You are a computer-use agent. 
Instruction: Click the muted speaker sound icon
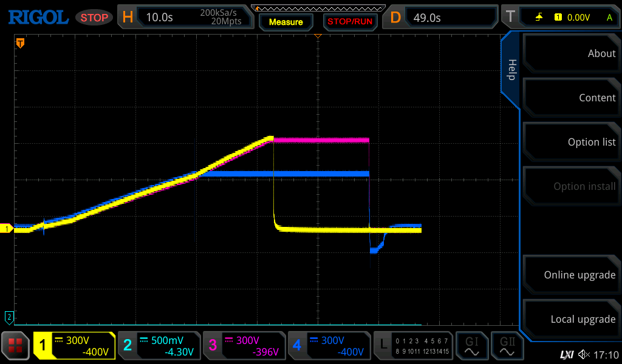coord(584,354)
